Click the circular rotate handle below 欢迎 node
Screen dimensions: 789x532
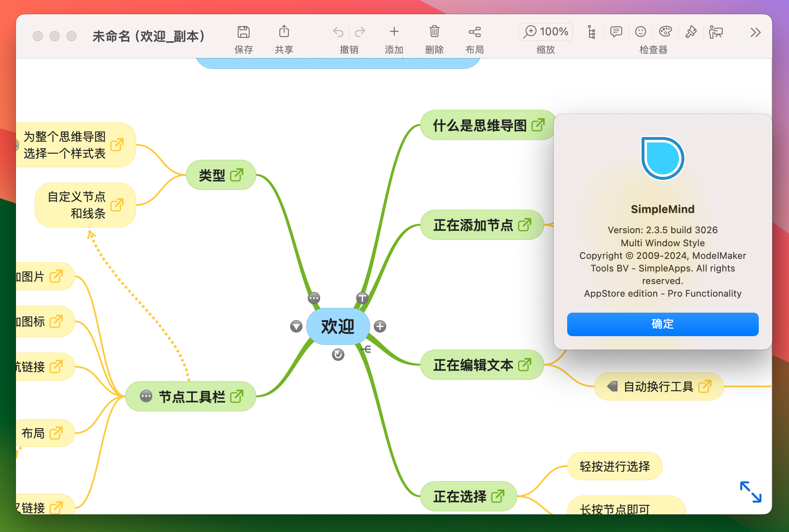pos(338,355)
